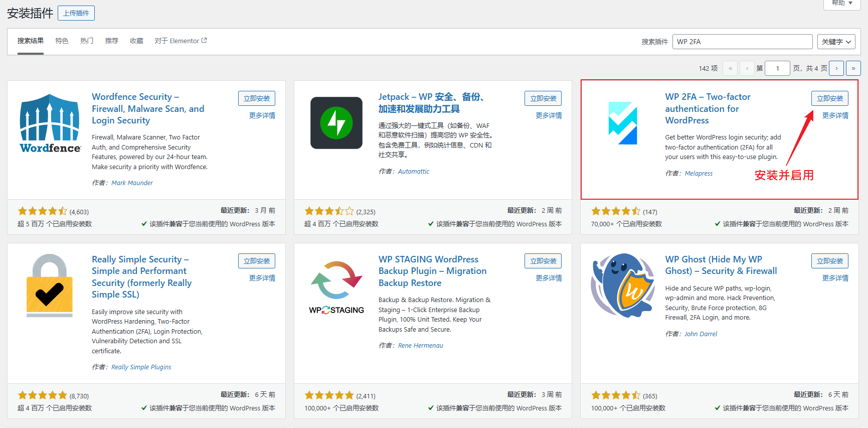Switch to the 热门 tab
The height and width of the screenshot is (428, 868).
[87, 41]
